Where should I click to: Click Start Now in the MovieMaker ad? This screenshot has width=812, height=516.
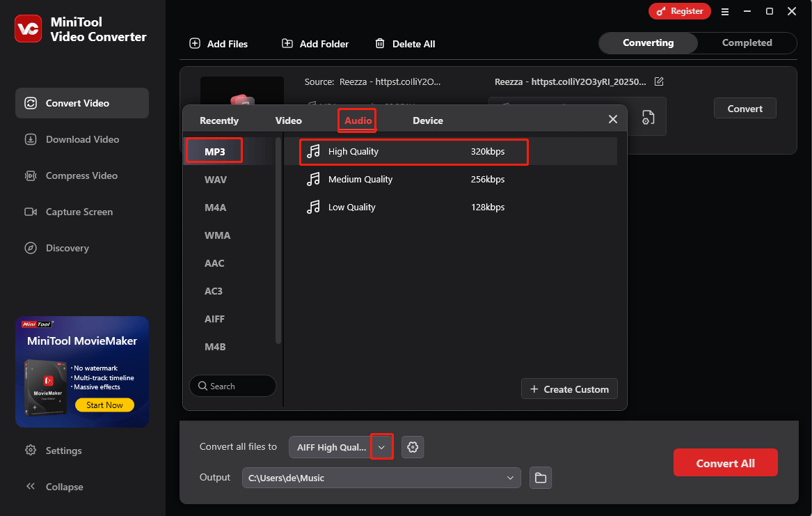(x=104, y=405)
